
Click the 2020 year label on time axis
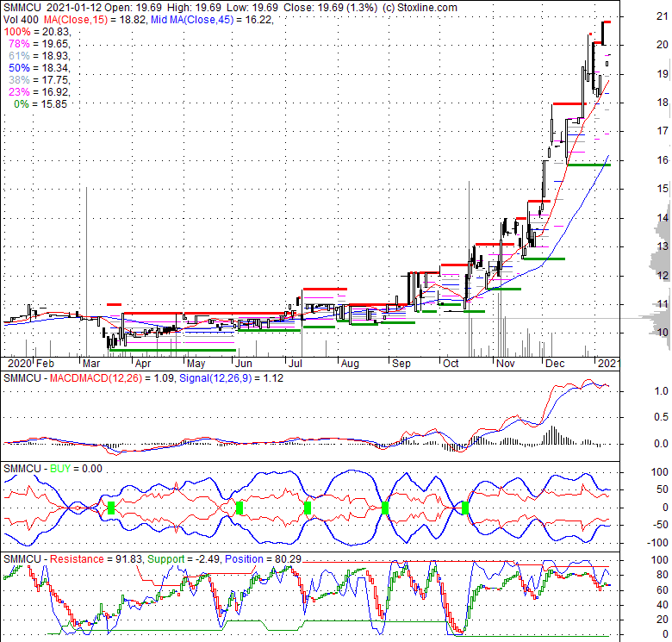[x=20, y=364]
